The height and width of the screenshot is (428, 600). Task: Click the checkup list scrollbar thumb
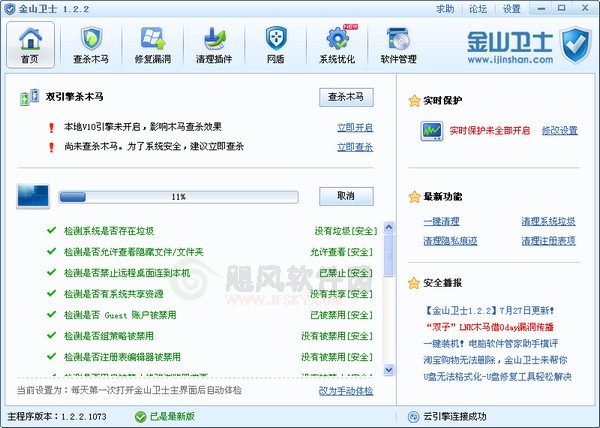(x=389, y=255)
